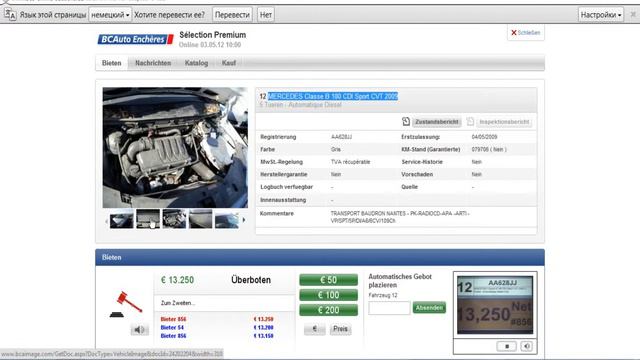Image resolution: width=640 pixels, height=360 pixels.
Task: Open the Zustandsbericht condition report
Action: click(x=437, y=122)
